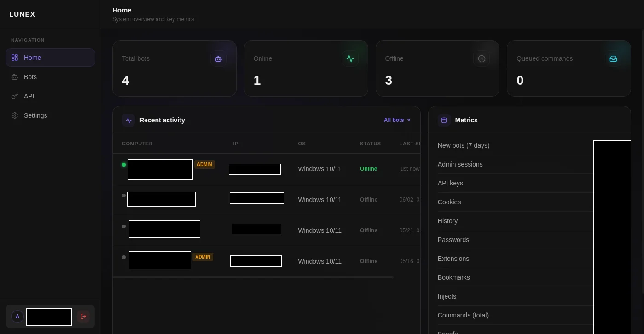The width and height of the screenshot is (644, 334).
Task: Click the STATUS column header
Action: click(x=371, y=144)
